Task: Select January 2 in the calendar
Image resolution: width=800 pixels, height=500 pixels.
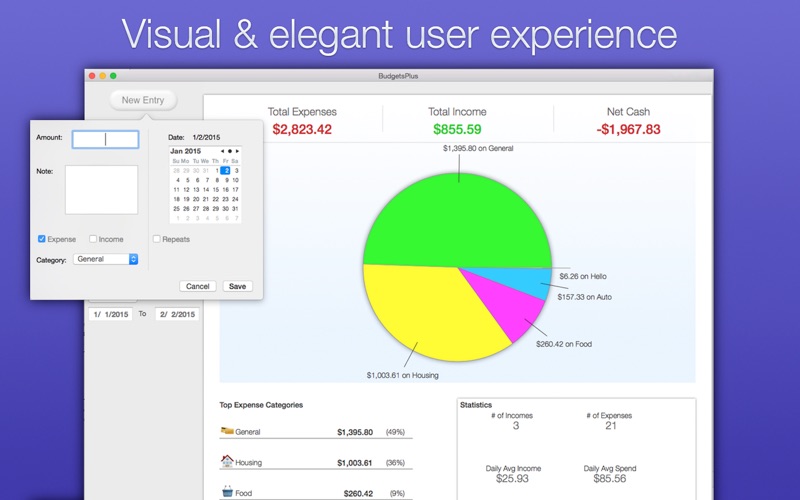Action: coord(226,170)
